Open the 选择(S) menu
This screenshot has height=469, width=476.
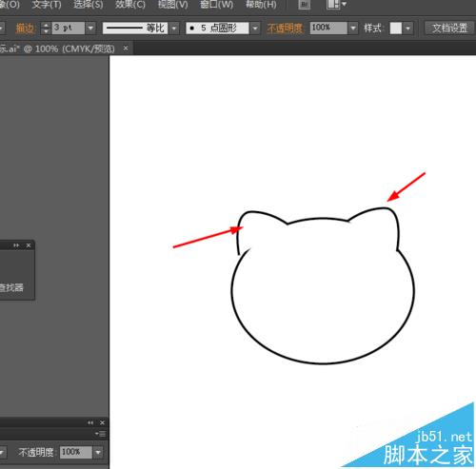(x=89, y=5)
